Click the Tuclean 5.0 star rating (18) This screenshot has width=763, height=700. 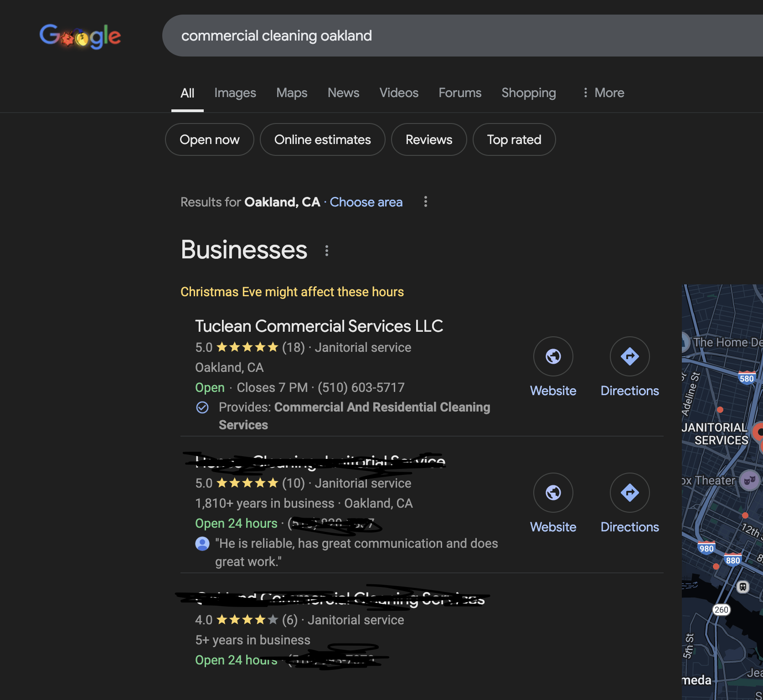pyautogui.click(x=250, y=347)
